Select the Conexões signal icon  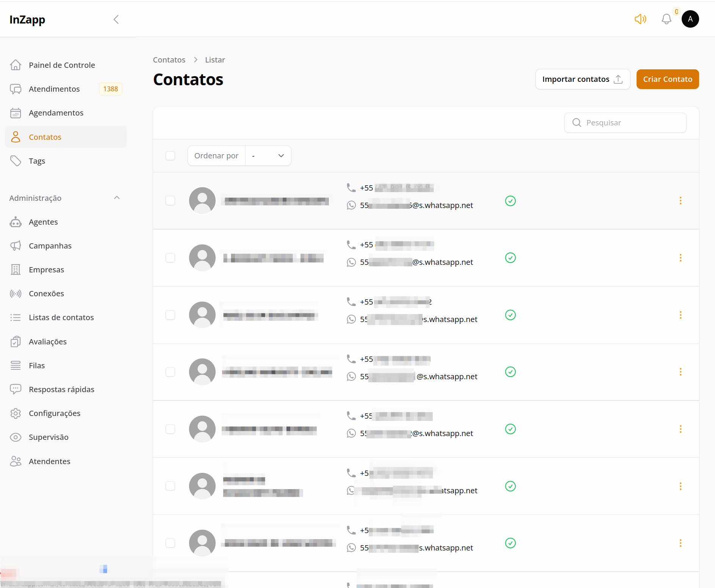pos(16,293)
